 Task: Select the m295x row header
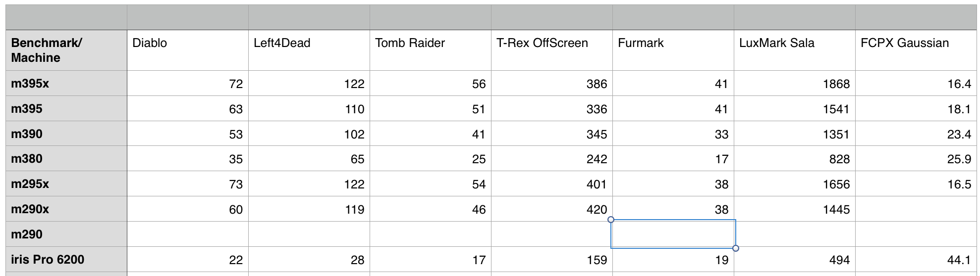coord(66,184)
